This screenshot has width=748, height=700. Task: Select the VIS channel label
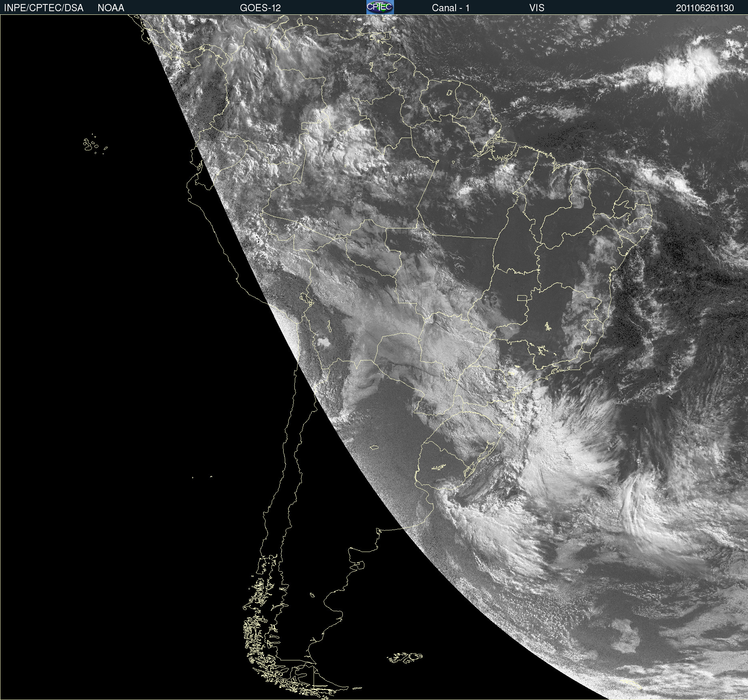click(537, 8)
